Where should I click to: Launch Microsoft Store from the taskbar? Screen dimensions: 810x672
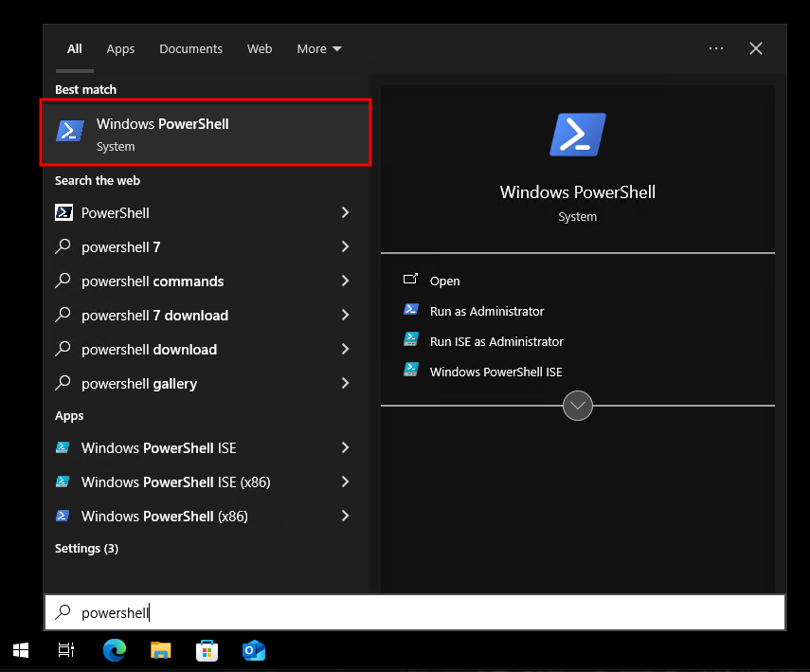(207, 650)
